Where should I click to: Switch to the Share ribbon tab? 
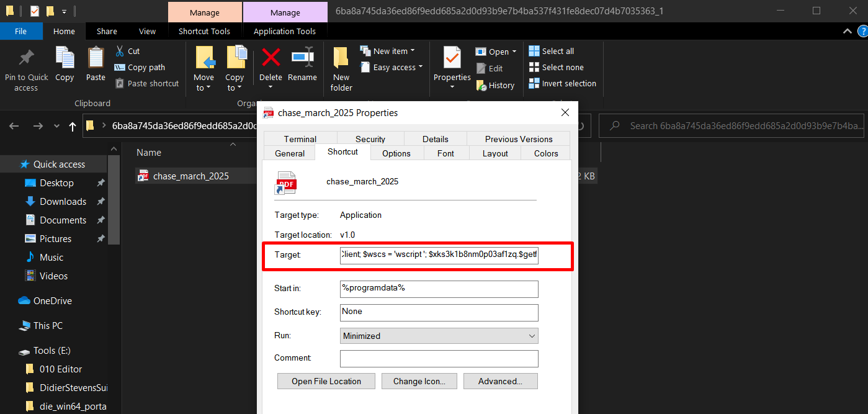point(107,31)
